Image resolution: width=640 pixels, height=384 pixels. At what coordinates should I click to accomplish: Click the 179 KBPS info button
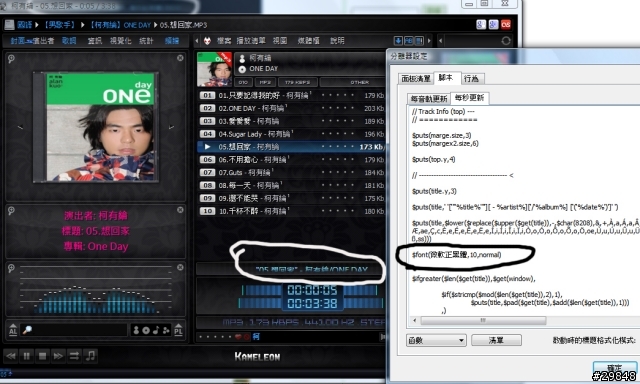pos(298,82)
